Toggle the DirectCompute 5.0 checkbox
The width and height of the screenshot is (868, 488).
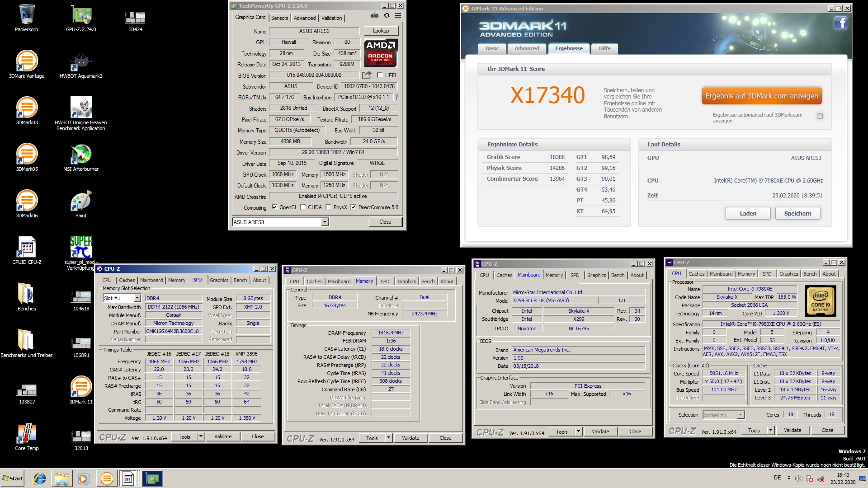(354, 207)
